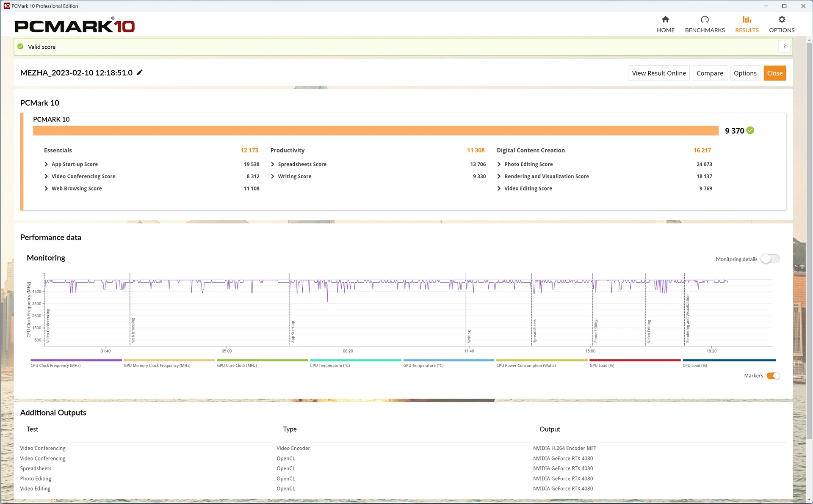The image size is (813, 504).
Task: Select GPU Memory Clock Frequency legend
Action: (x=169, y=361)
